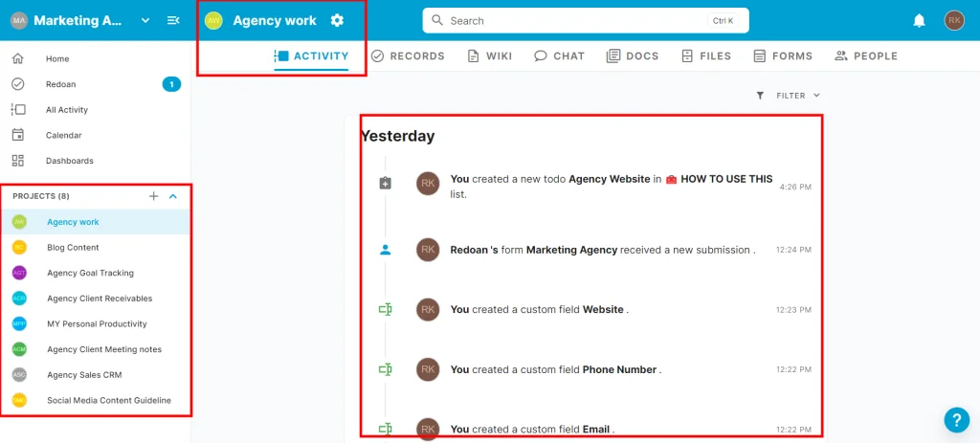Open All Activity in sidebar
The height and width of the screenshot is (443, 980).
[66, 110]
